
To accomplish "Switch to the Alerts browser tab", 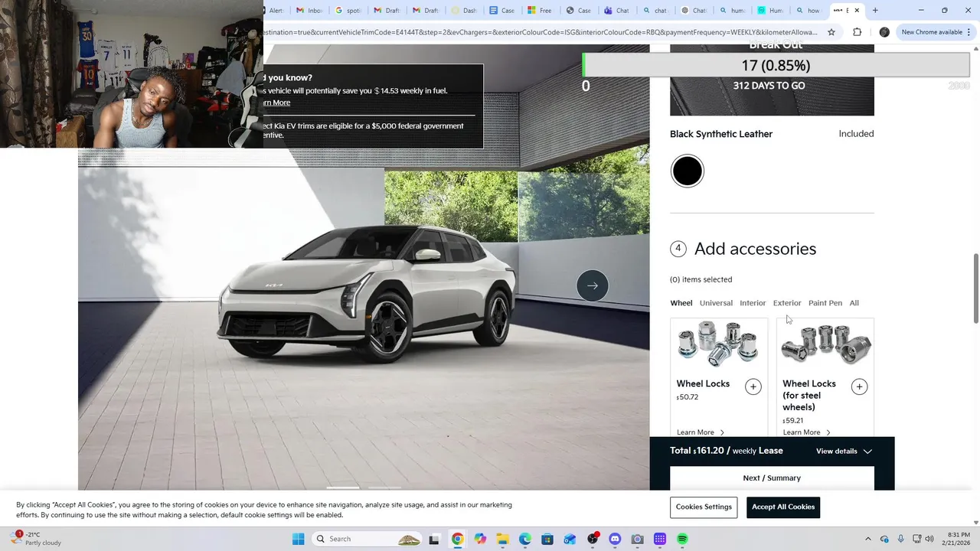I will [276, 11].
